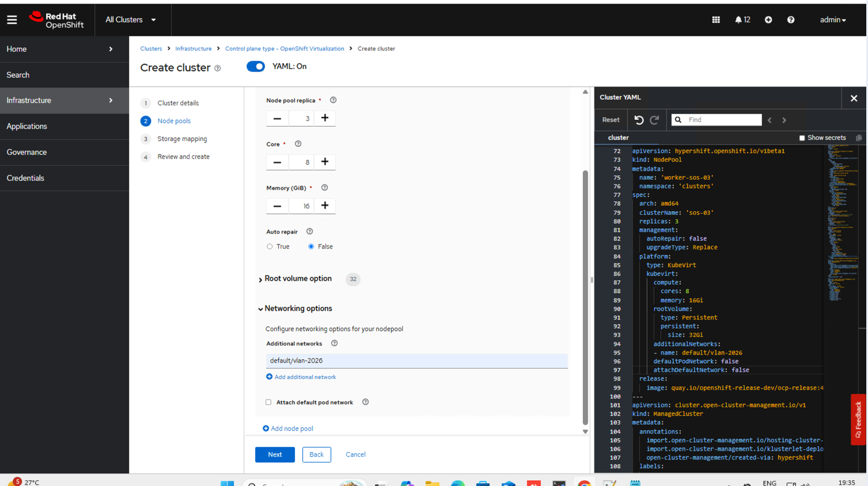Reset the Cluster YAML

tap(611, 120)
